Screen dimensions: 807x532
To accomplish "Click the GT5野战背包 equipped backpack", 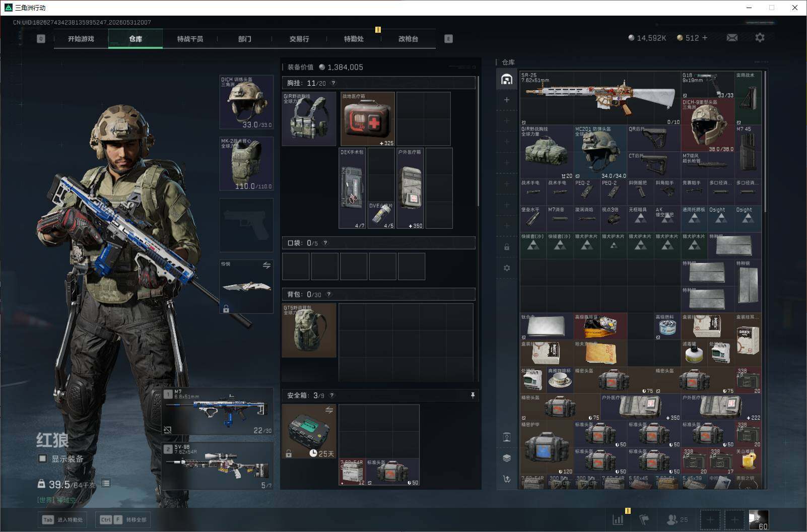I will point(309,330).
